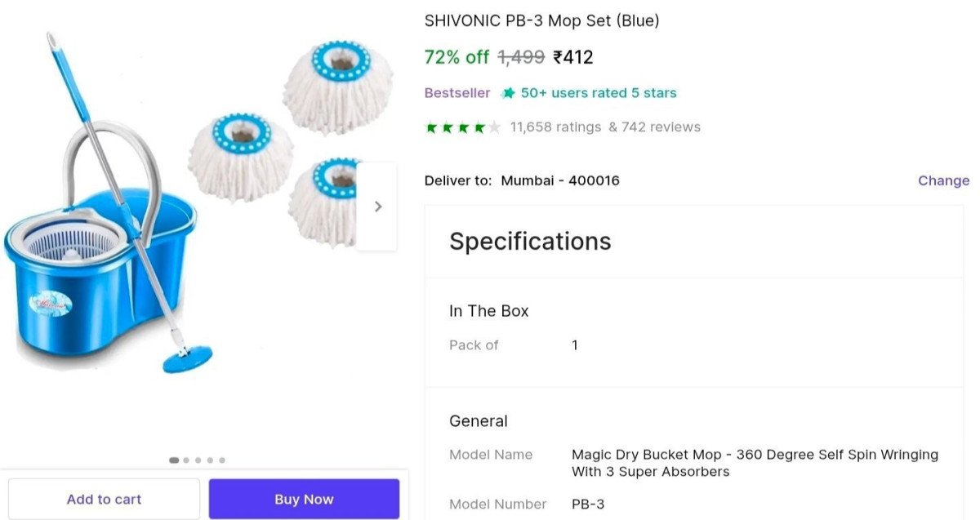Click the crossed-out price ₹1,499
Viewport: 980px width, 520px height.
click(520, 57)
